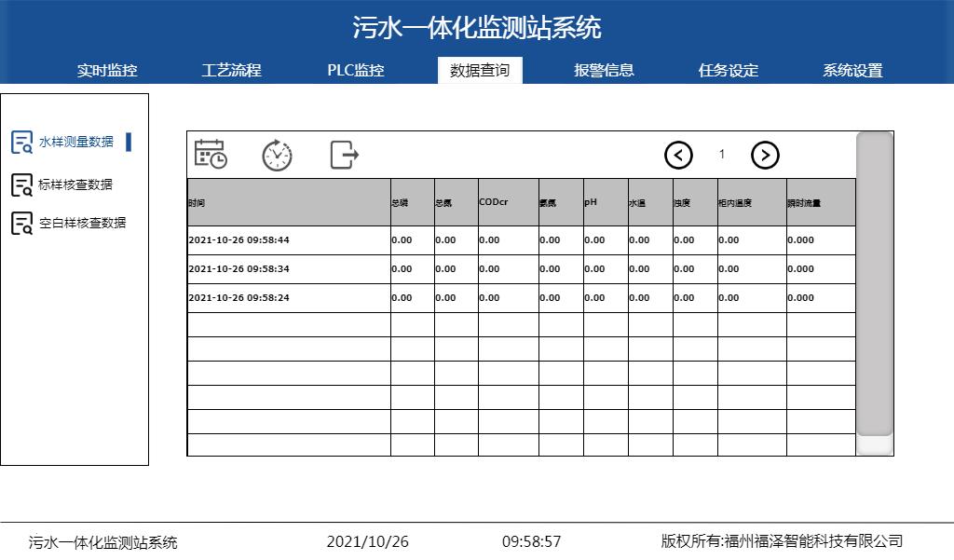Go to next page with right arrow
The image size is (954, 560).
[765, 155]
